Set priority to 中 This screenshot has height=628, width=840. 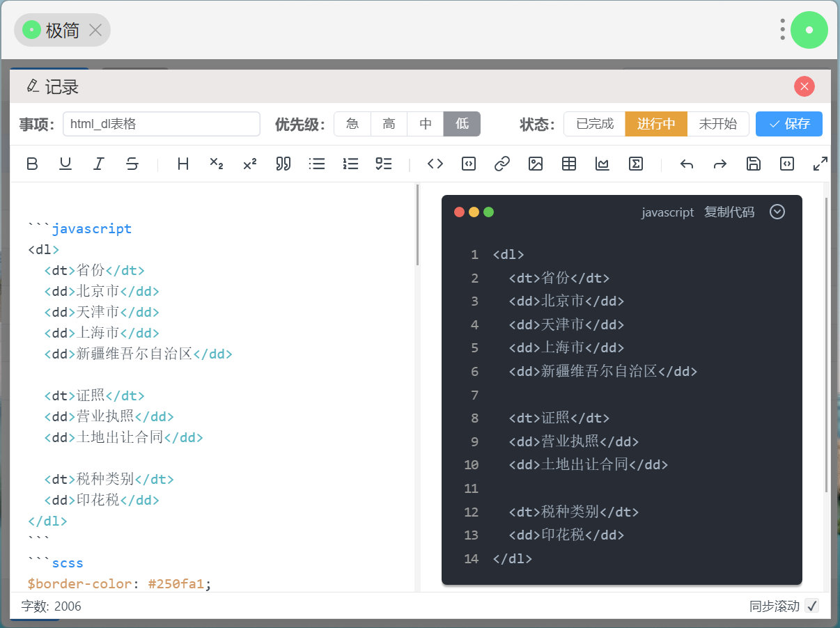426,124
